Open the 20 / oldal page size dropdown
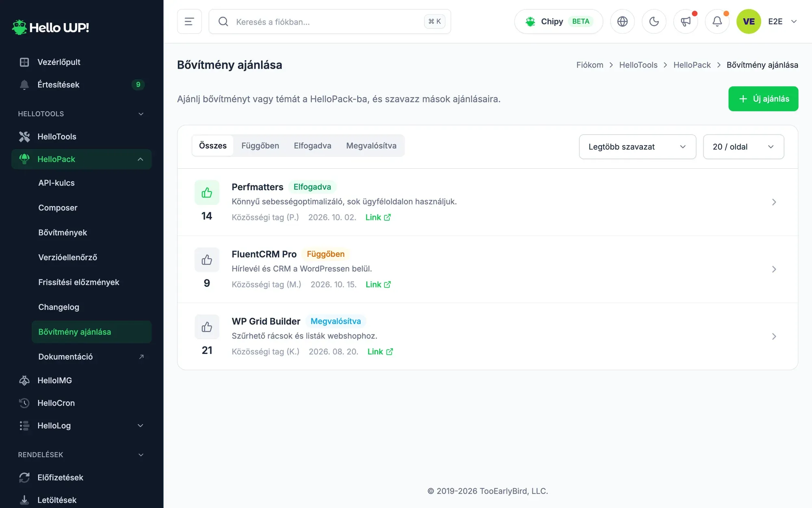Image resolution: width=812 pixels, height=508 pixels. coord(743,147)
